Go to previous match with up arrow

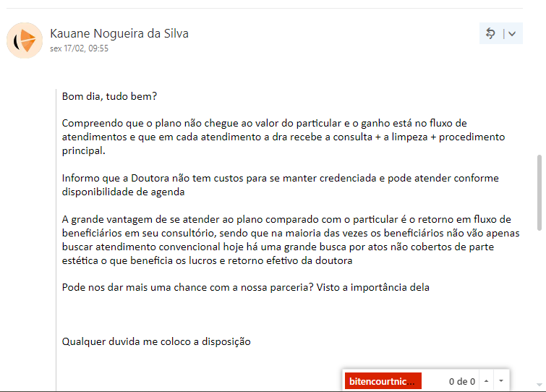coord(486,381)
